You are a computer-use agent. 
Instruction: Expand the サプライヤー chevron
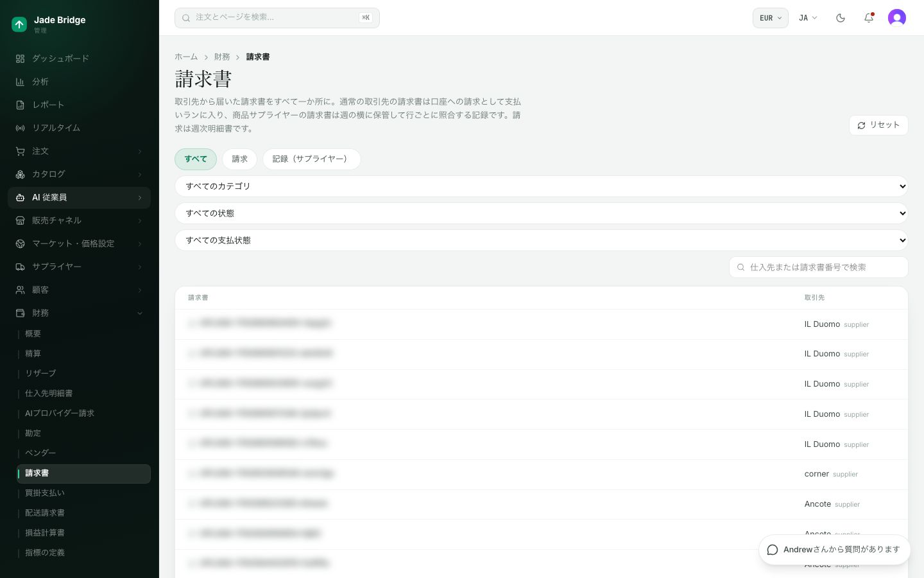click(140, 267)
